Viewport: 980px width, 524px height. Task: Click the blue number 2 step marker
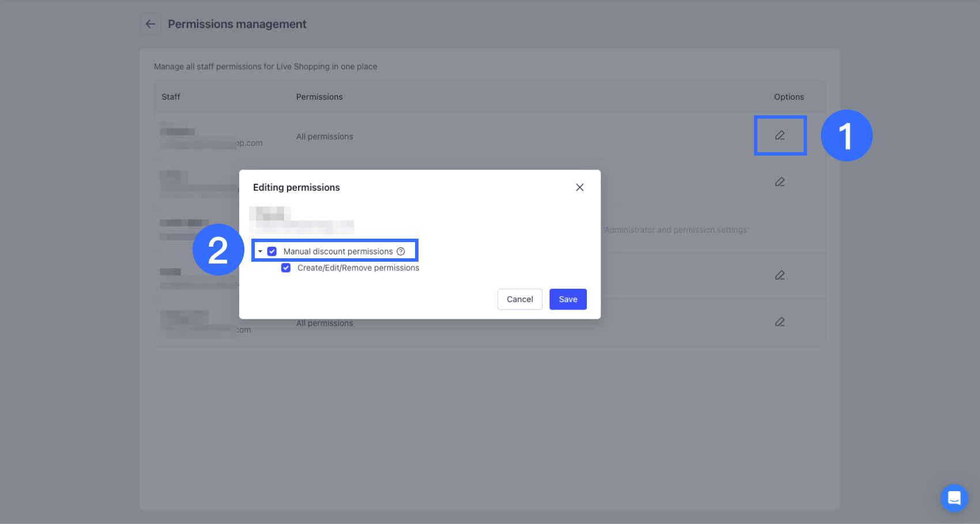click(218, 250)
